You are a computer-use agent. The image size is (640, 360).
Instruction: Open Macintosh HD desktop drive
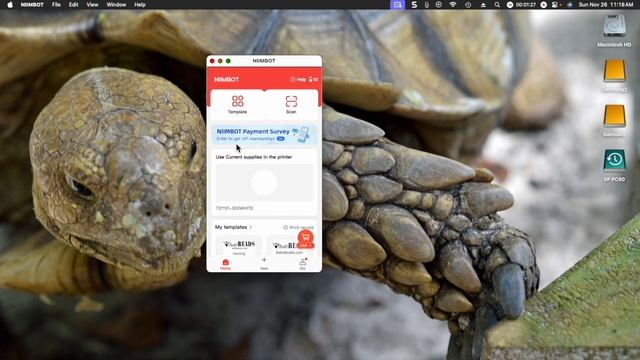click(614, 31)
